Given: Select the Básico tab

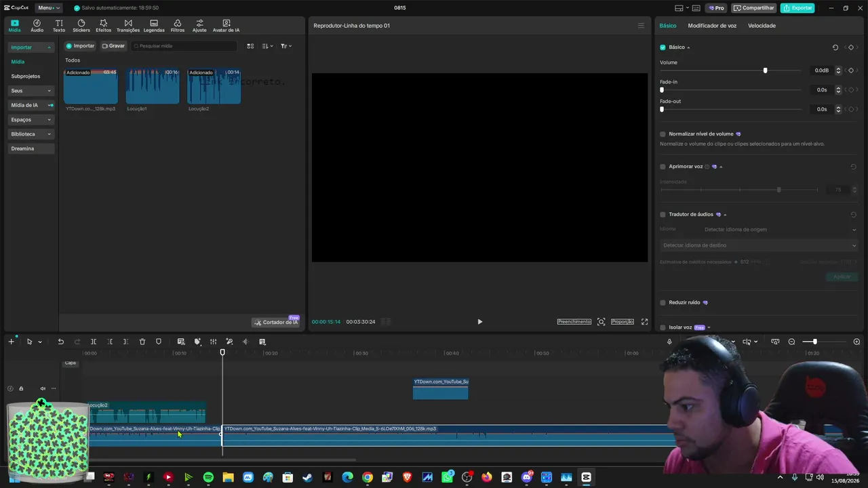Looking at the screenshot, I should (668, 26).
